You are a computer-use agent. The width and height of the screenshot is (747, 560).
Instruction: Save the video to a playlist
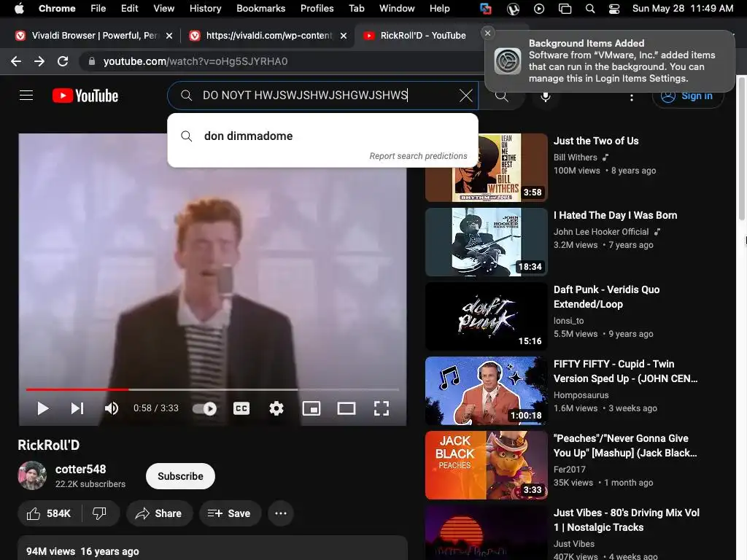click(x=230, y=513)
